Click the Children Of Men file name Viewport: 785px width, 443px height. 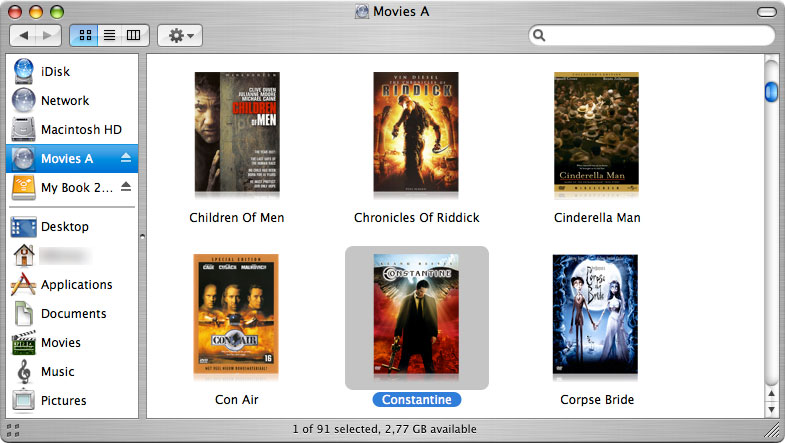click(237, 218)
